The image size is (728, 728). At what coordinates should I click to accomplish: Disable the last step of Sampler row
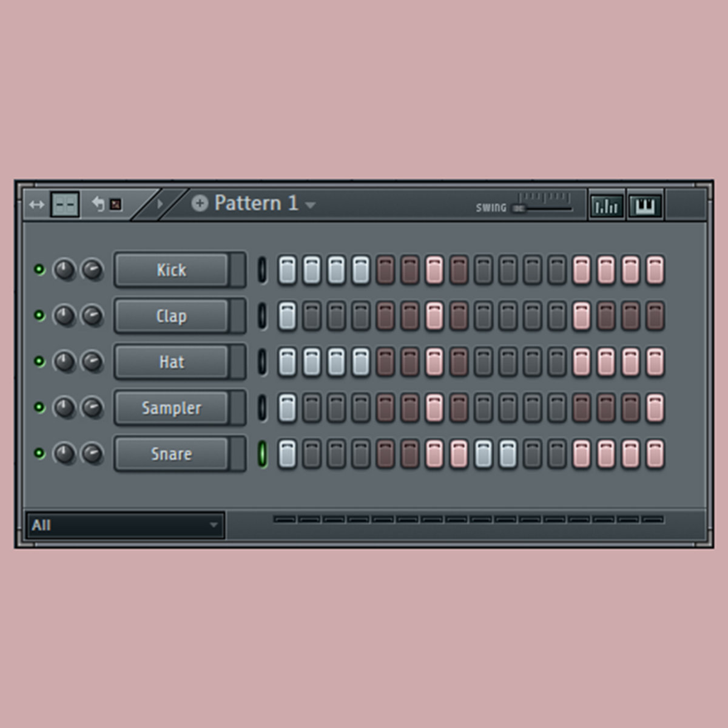point(655,408)
